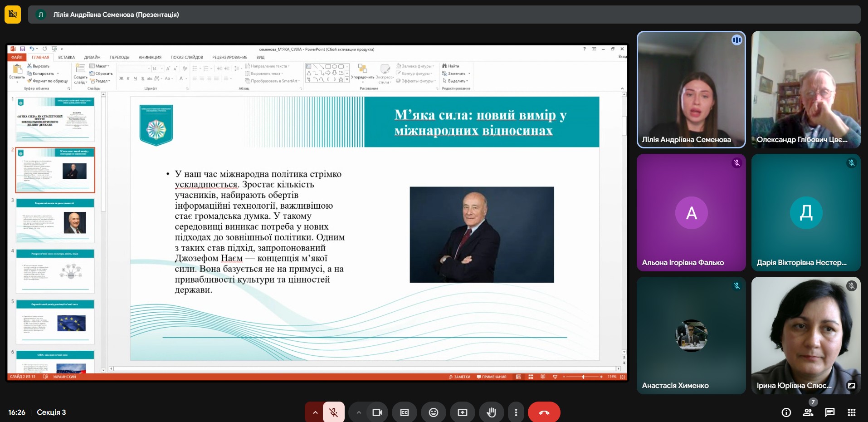Switch to the ДИЗАЙН ribbon tab
868x422 pixels.
[92, 57]
